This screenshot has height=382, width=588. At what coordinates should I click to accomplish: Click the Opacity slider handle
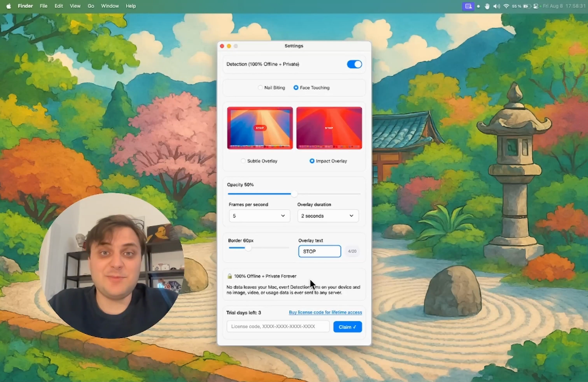pos(294,194)
